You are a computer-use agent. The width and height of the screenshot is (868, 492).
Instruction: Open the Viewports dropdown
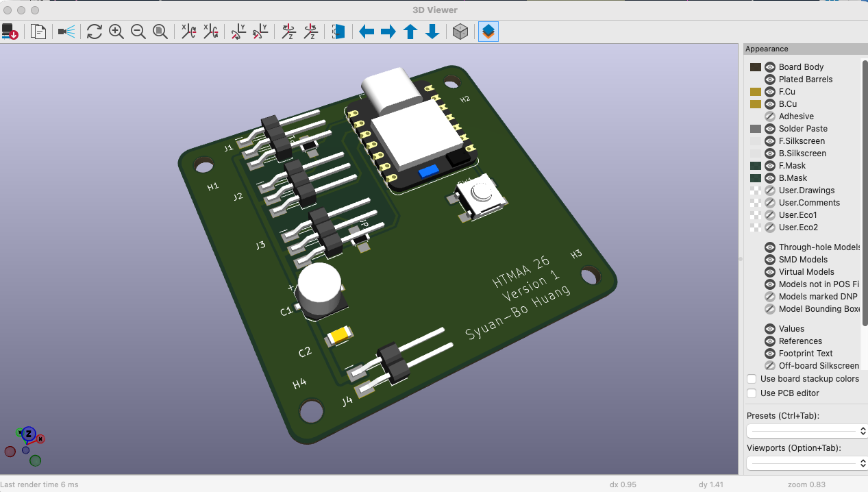[806, 463]
